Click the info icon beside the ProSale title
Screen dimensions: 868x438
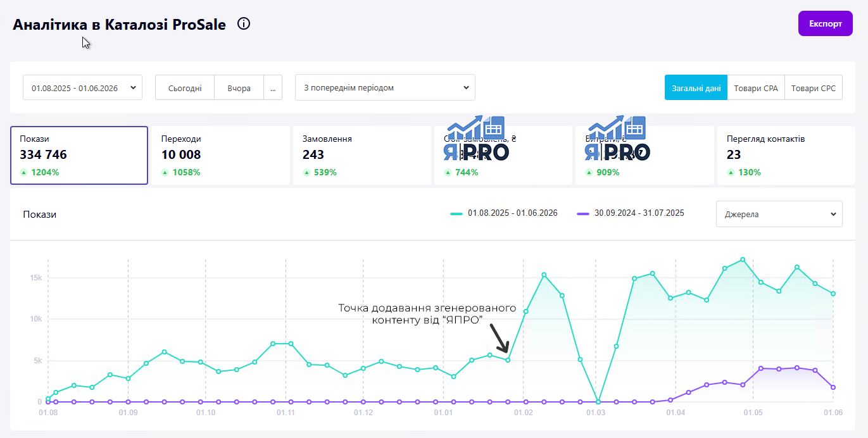click(244, 24)
